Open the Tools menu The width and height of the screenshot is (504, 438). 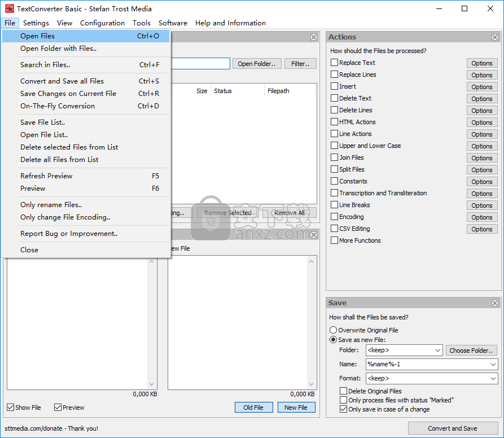tap(142, 23)
